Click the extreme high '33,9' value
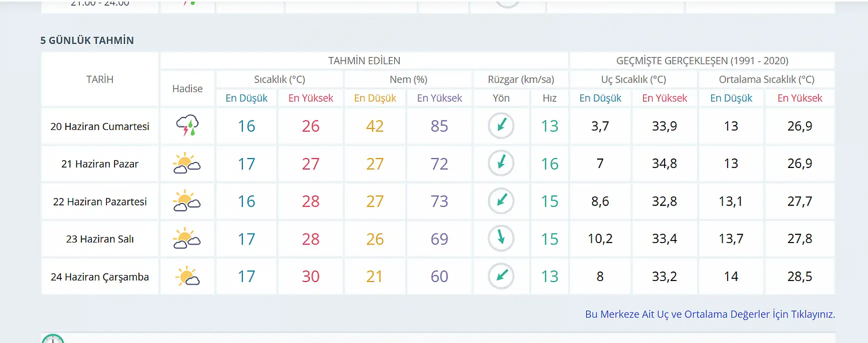 (664, 126)
